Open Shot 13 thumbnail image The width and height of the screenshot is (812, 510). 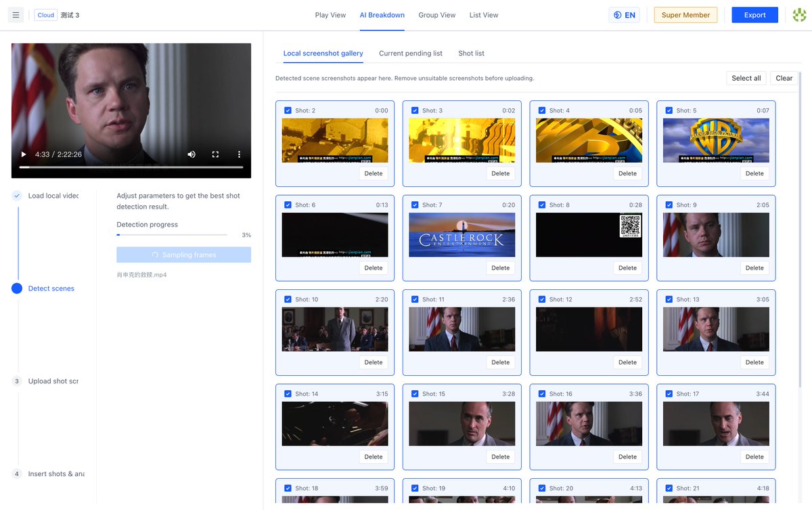point(716,329)
